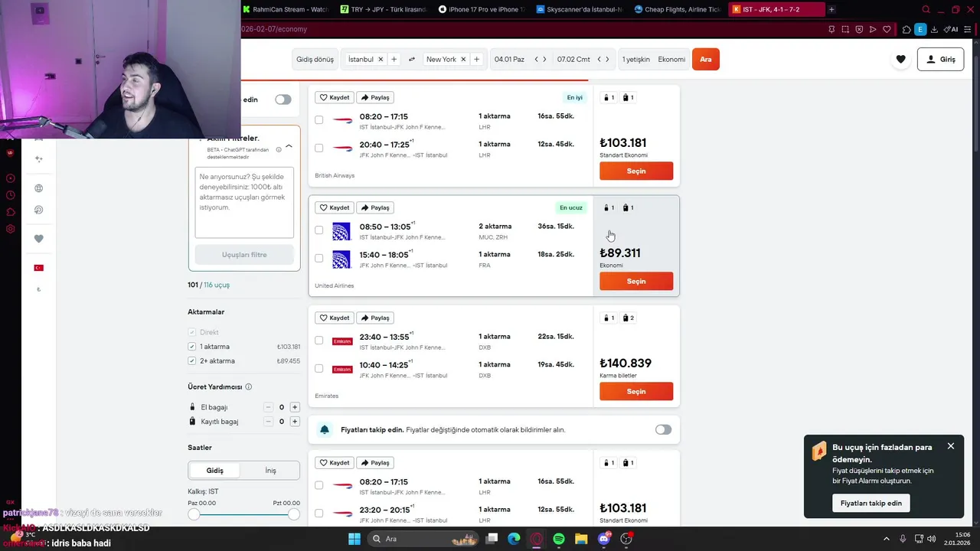Switch to the RahmiCan Stream browser tab
The image size is (980, 551).
(285, 9)
